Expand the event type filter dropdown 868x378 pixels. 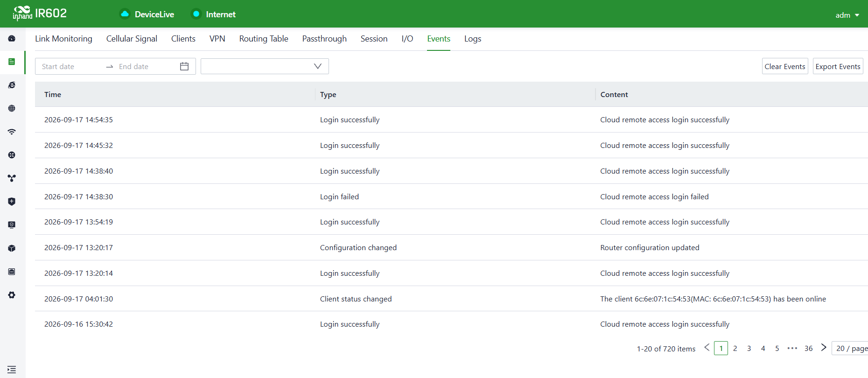265,66
